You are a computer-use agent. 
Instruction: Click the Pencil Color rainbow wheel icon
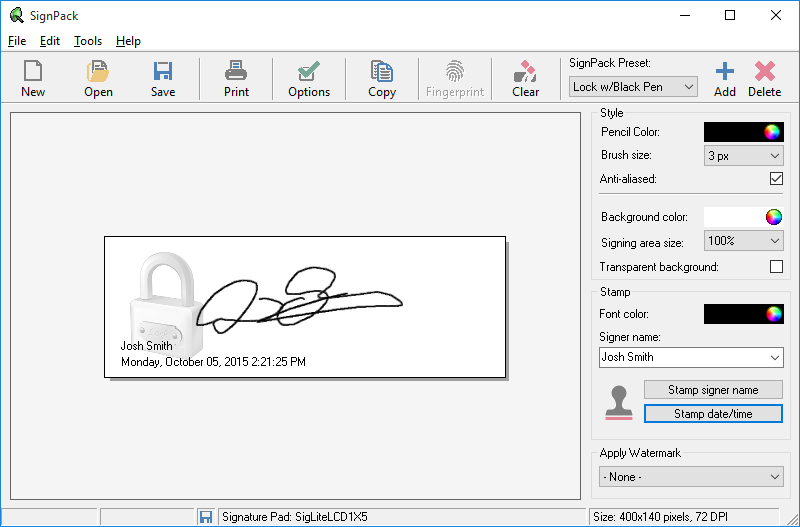pos(772,132)
